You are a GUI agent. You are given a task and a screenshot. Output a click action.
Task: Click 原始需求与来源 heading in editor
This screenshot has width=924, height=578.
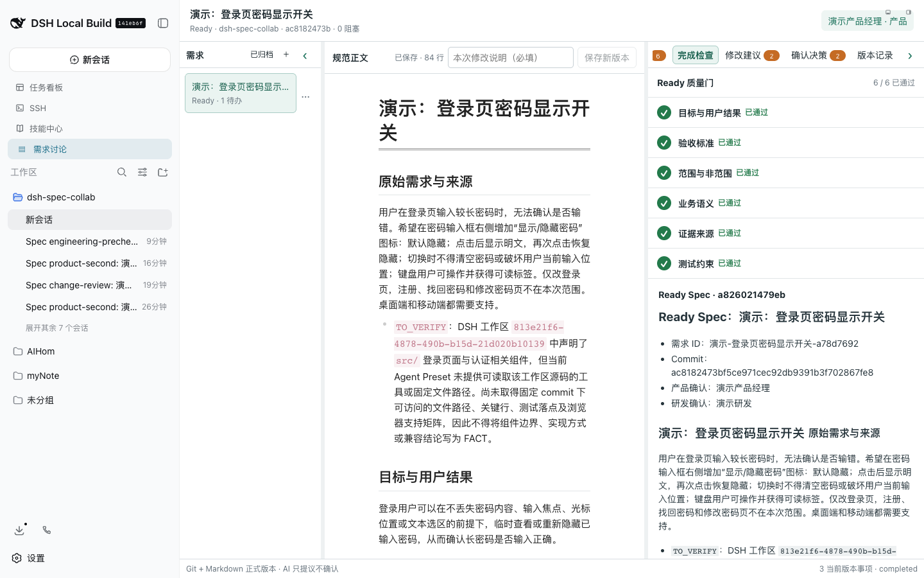tap(425, 182)
